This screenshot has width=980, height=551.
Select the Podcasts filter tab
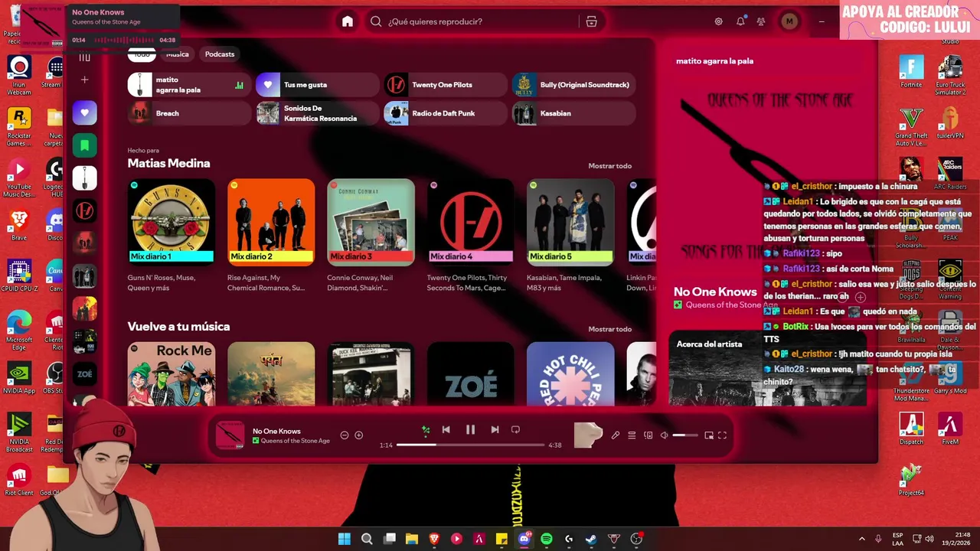(220, 54)
